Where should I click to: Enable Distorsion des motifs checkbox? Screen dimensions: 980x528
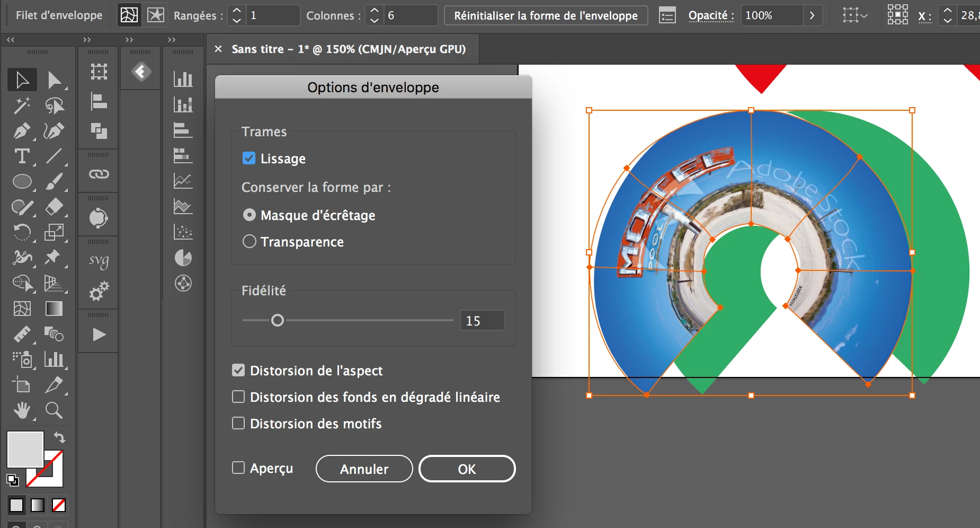[238, 423]
